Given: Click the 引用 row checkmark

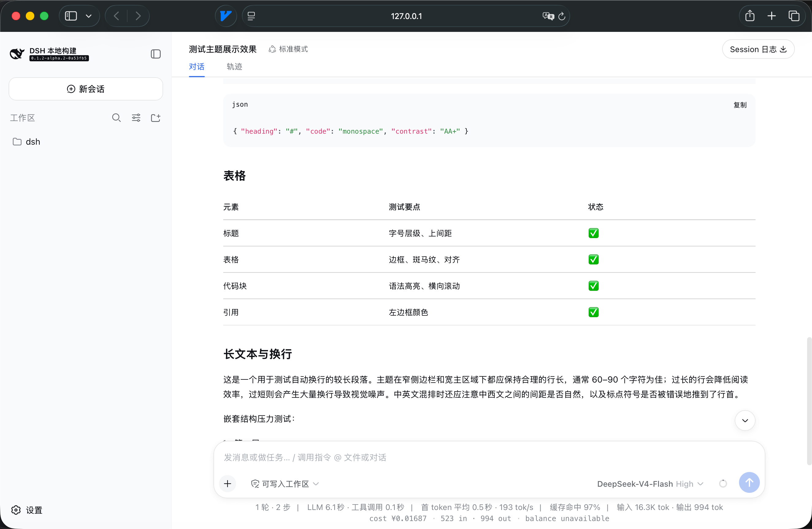Looking at the screenshot, I should [593, 312].
